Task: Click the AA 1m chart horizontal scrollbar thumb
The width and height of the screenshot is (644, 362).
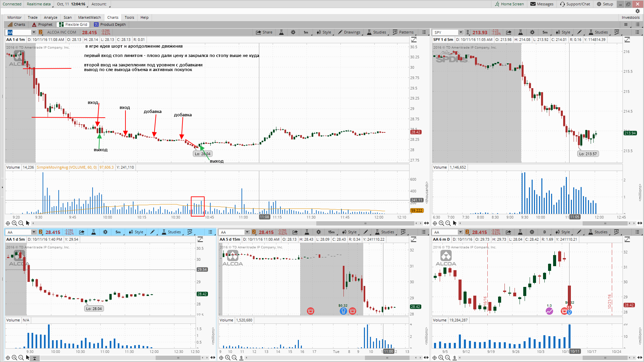Action: [365, 223]
